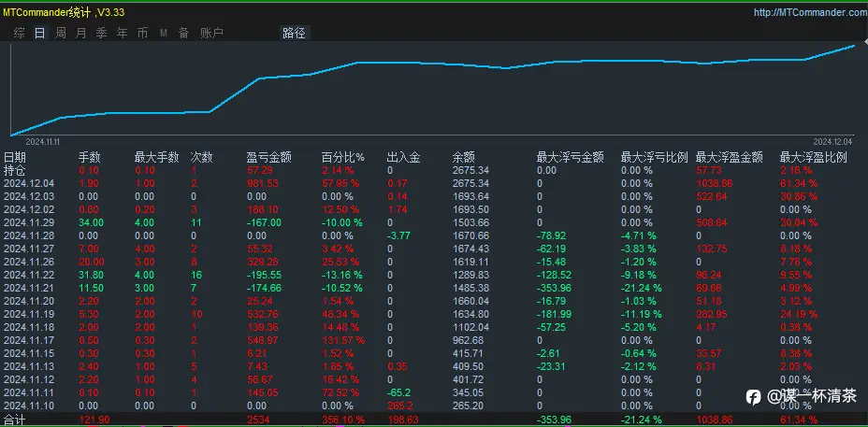Switch to the 季 quarterly tab
This screenshot has height=427, width=868.
pyautogui.click(x=101, y=34)
